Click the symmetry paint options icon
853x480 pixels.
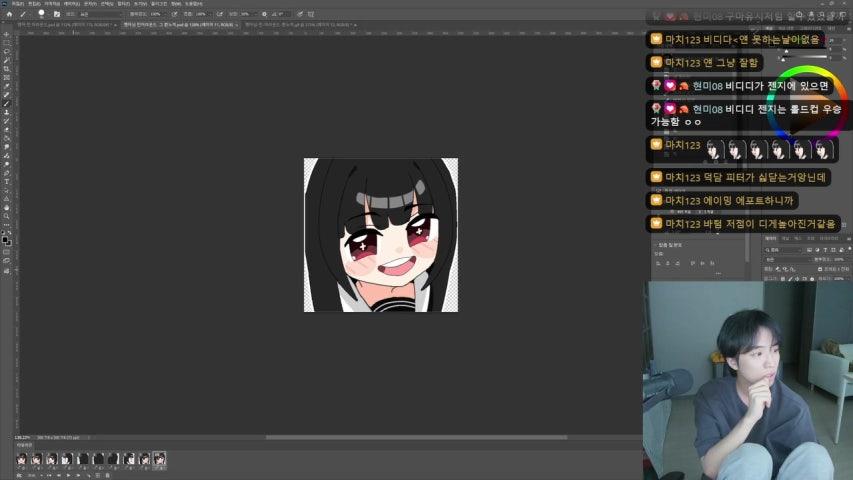(x=311, y=14)
